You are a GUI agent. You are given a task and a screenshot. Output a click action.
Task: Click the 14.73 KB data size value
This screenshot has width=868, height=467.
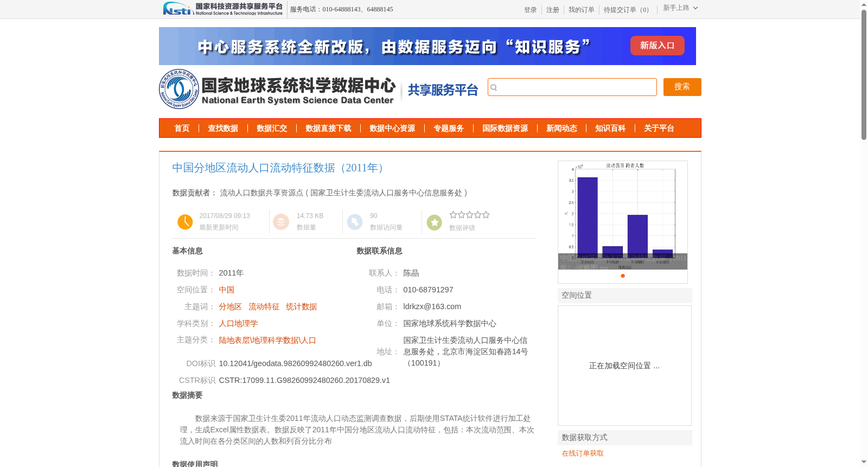310,216
